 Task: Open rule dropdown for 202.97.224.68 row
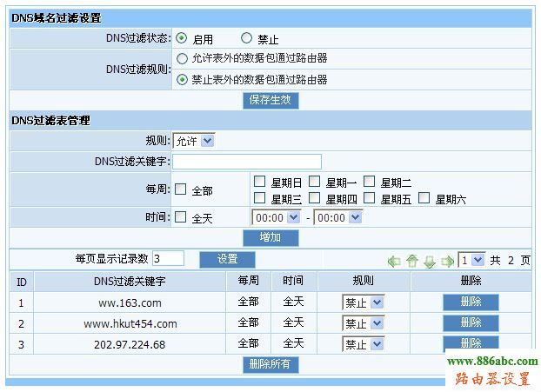coord(363,344)
